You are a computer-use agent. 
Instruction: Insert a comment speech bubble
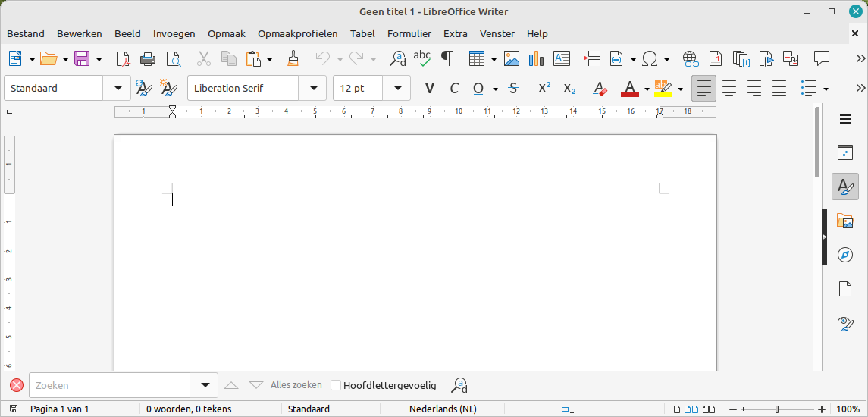click(x=822, y=58)
